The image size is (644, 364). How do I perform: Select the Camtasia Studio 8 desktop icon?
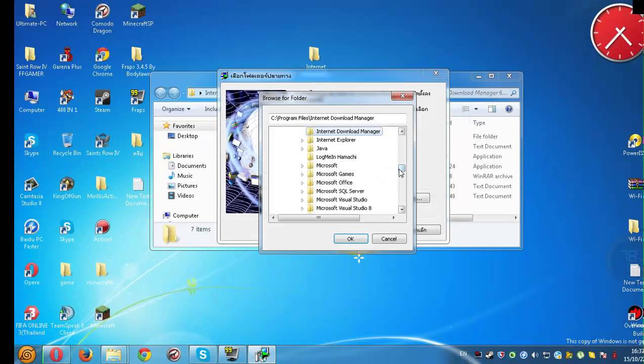tap(31, 192)
